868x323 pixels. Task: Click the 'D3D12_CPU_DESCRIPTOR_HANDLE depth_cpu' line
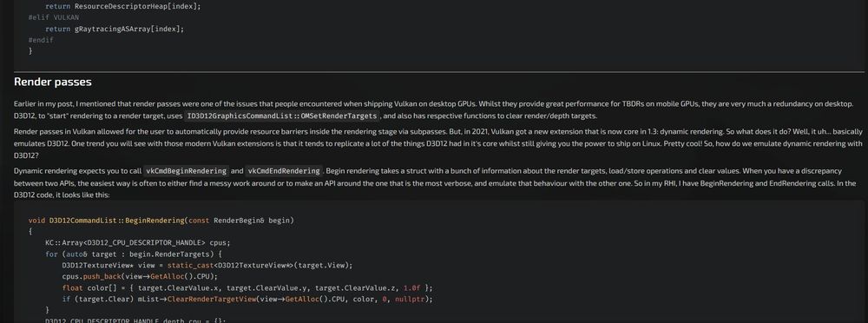tap(135, 320)
